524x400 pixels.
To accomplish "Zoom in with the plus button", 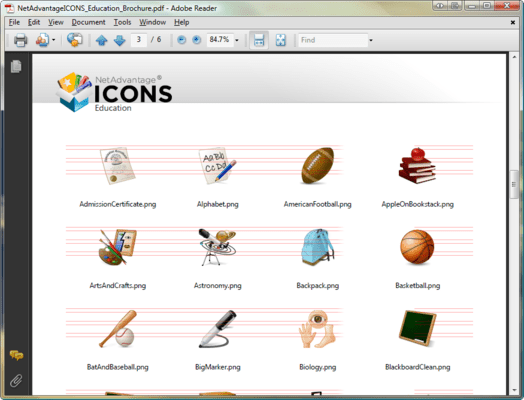I will point(196,40).
